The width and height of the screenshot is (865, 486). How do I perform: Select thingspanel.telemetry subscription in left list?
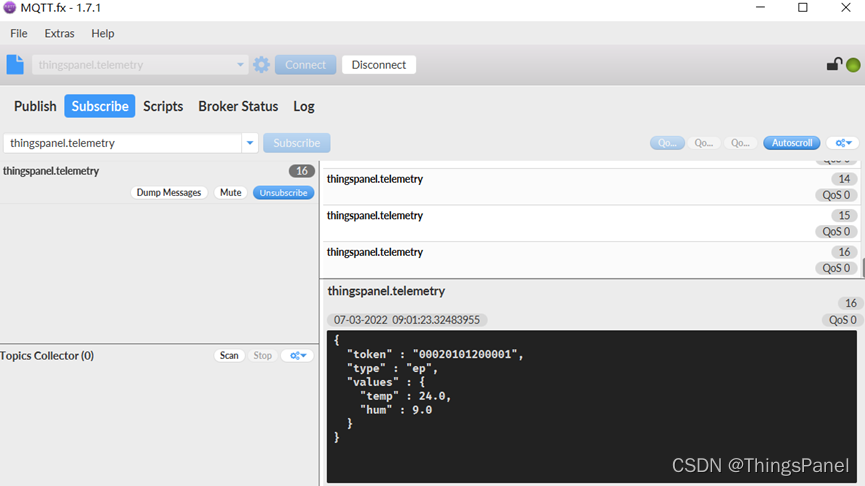[x=159, y=182]
